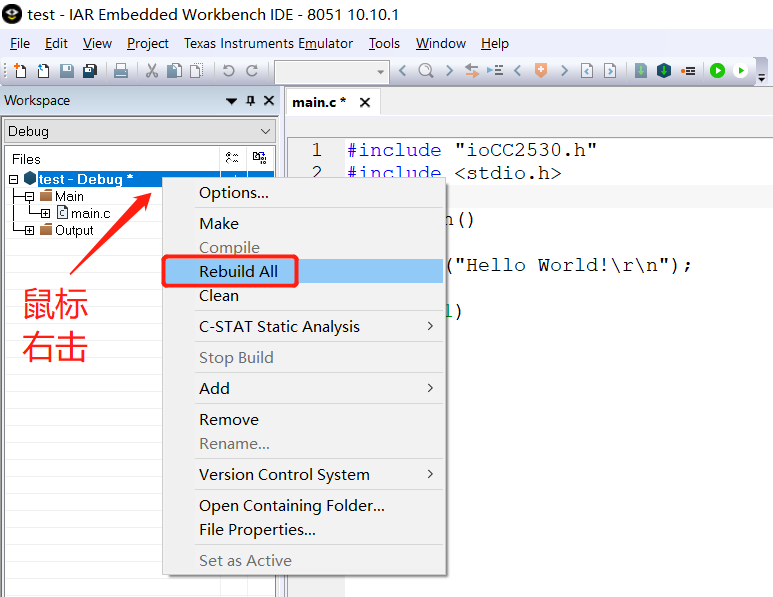Select the Output folder in tree
Screen dimensions: 773x597
point(74,230)
